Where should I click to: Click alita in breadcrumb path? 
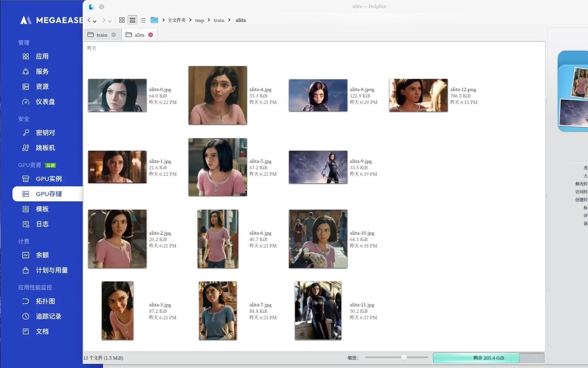(240, 20)
